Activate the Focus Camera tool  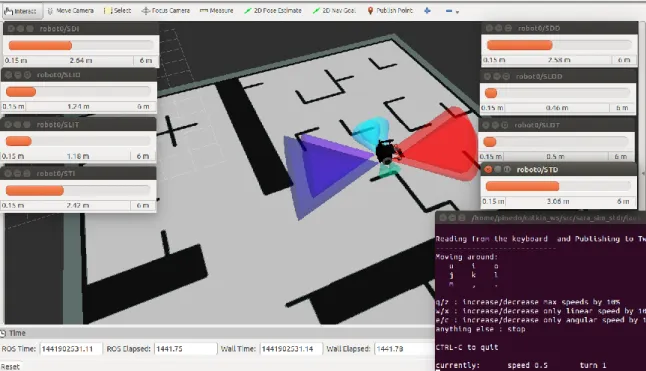point(166,11)
